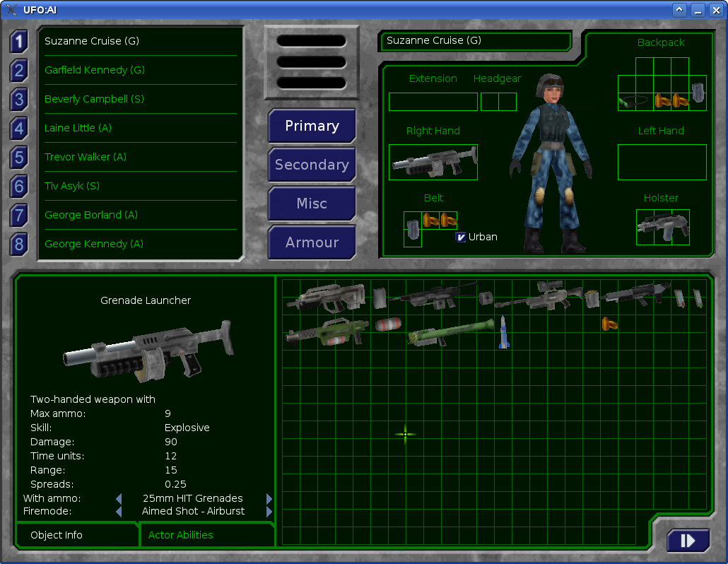
Task: Select the orange grenade rounds in stock
Action: tap(609, 324)
